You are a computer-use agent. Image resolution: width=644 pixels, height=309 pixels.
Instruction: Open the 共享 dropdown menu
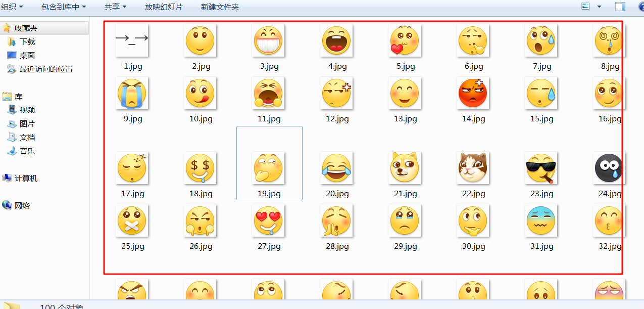pos(116,7)
